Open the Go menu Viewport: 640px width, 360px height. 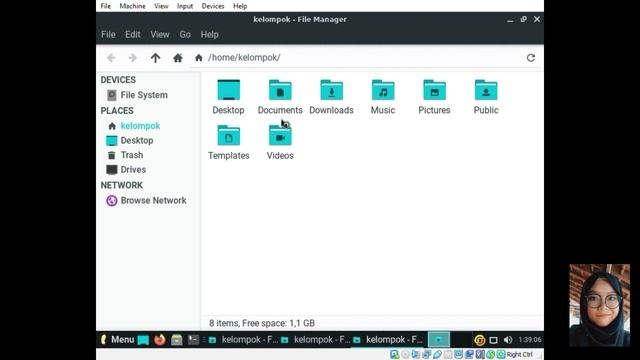pyautogui.click(x=185, y=35)
